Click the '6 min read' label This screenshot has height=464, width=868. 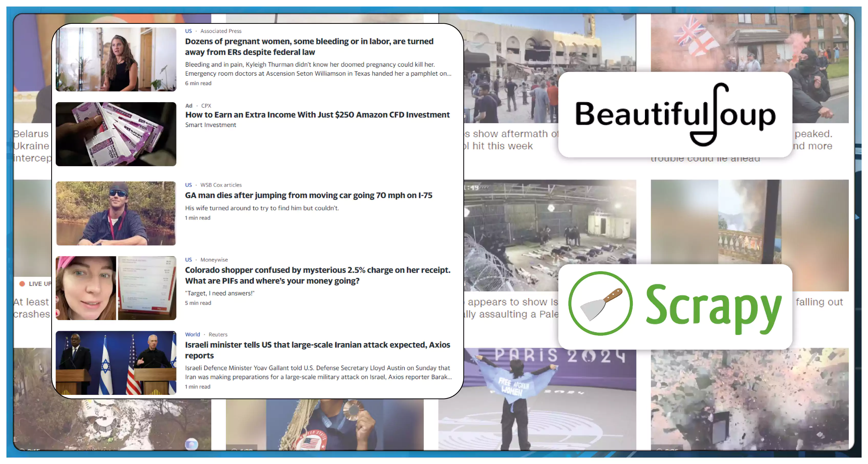(x=198, y=83)
